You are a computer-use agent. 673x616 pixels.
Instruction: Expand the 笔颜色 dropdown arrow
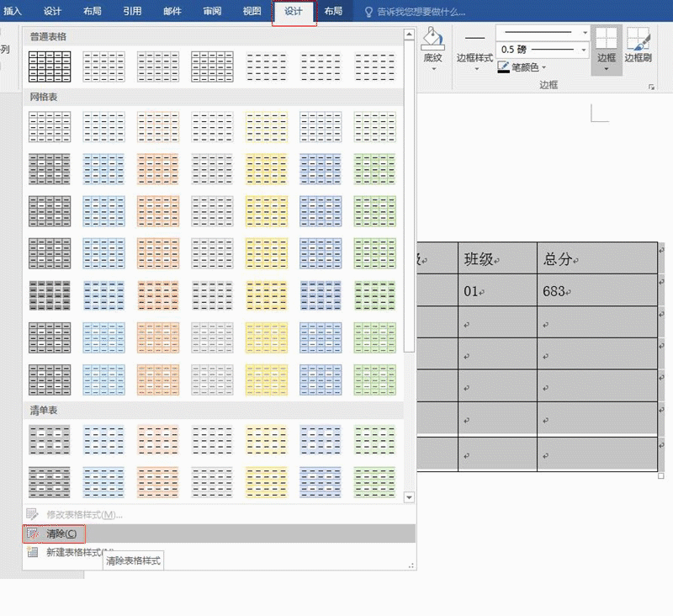(544, 67)
